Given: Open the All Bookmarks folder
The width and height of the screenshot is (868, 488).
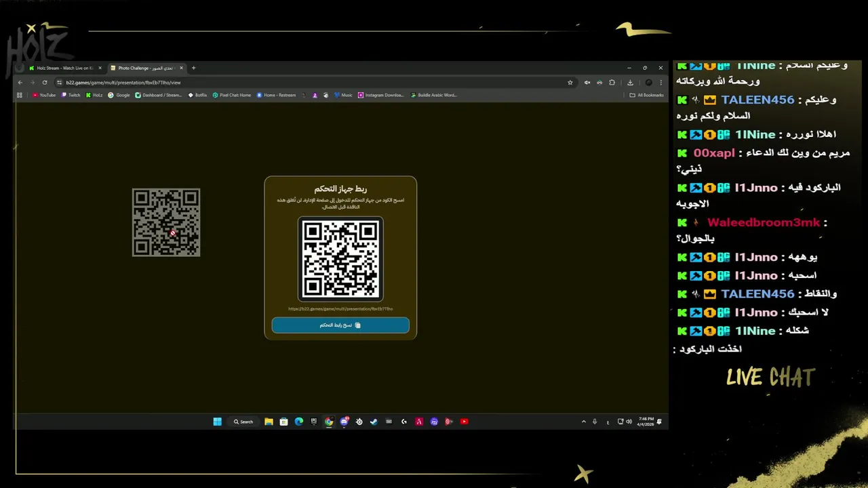Looking at the screenshot, I should pyautogui.click(x=647, y=95).
